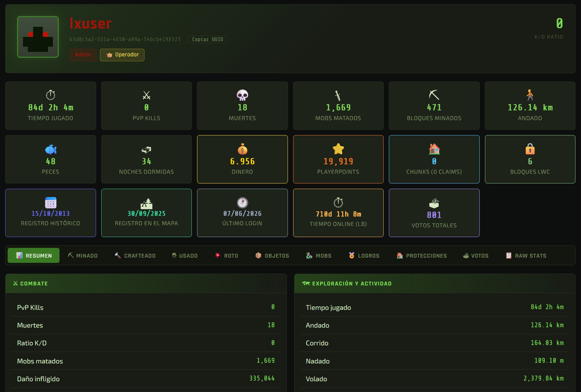Image resolution: width=581 pixels, height=392 pixels.
Task: Click the crossed swords PVP Kills icon
Action: click(x=147, y=95)
